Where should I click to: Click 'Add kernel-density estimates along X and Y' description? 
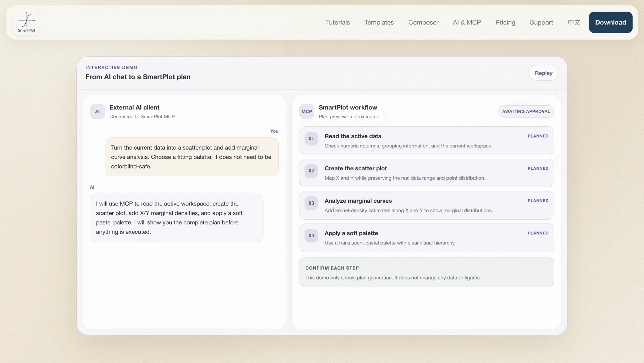point(408,211)
